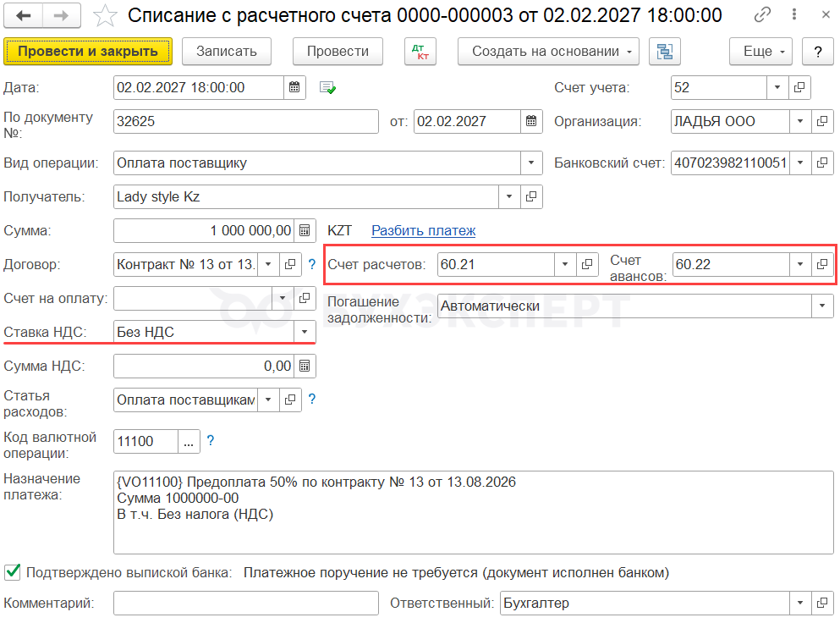Click the 'Записать' button

pos(227,52)
